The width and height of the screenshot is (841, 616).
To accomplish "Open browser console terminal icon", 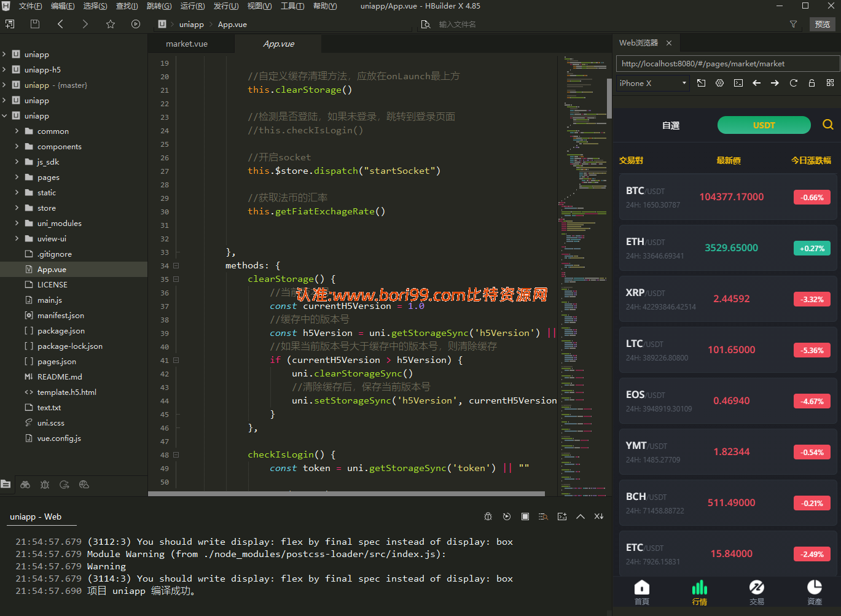I will tap(738, 83).
